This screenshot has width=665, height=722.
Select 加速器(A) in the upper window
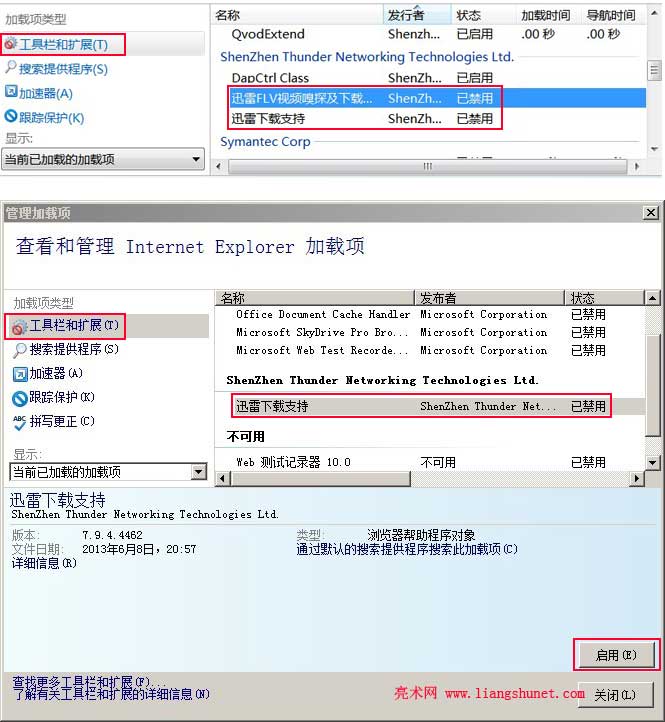pos(46,93)
